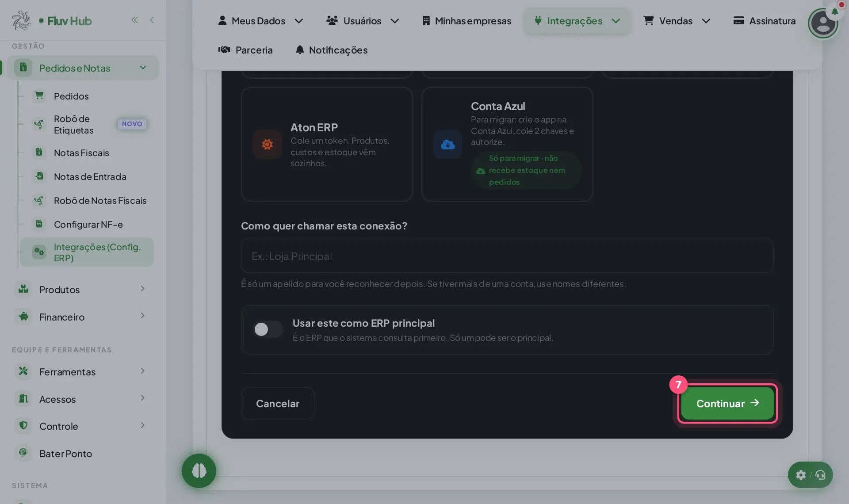849x504 pixels.
Task: Open Parceria page
Action: 245,50
